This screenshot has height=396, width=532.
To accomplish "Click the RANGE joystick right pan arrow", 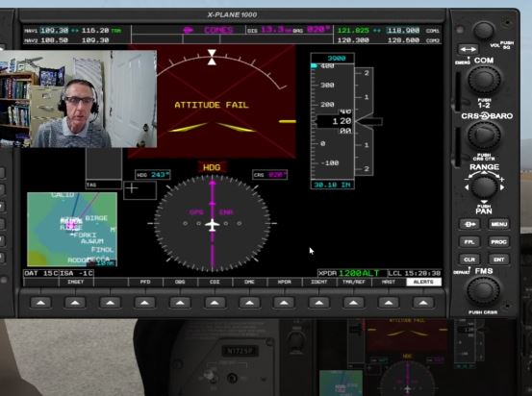I will 502,187.
